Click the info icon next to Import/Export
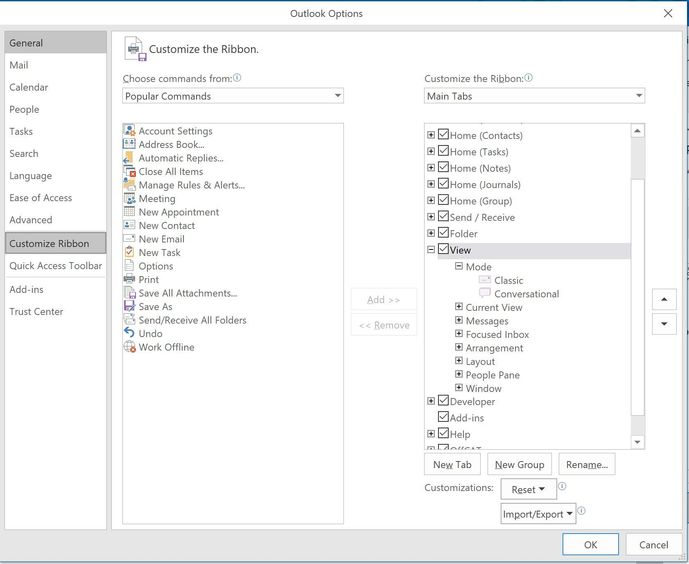This screenshot has height=564, width=689. (x=581, y=511)
